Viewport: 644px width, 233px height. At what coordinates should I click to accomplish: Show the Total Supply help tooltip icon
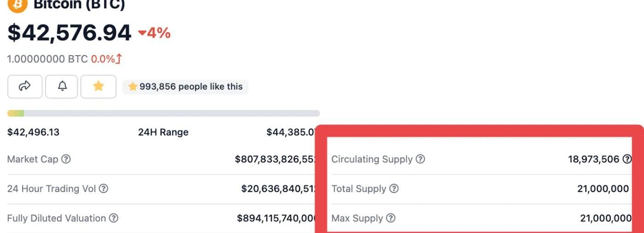point(394,188)
